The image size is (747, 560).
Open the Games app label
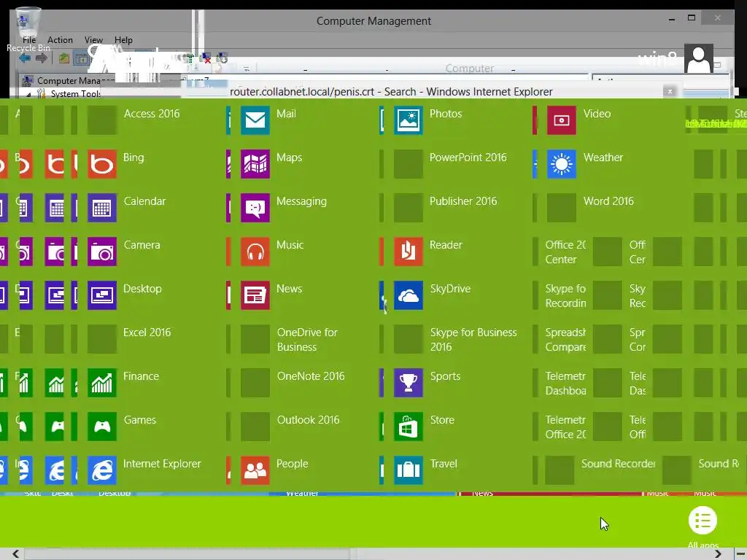[x=139, y=420]
